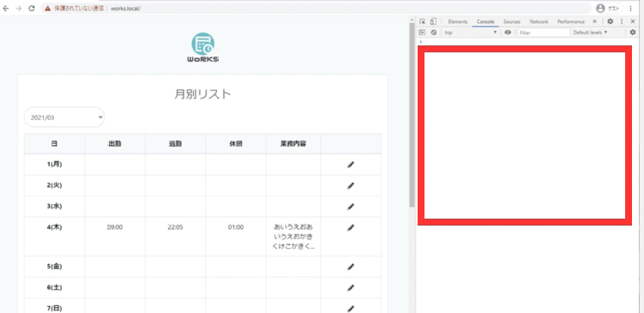Viewport: 644px width, 313px height.
Task: Click the 6(土) day cell
Action: [54, 288]
